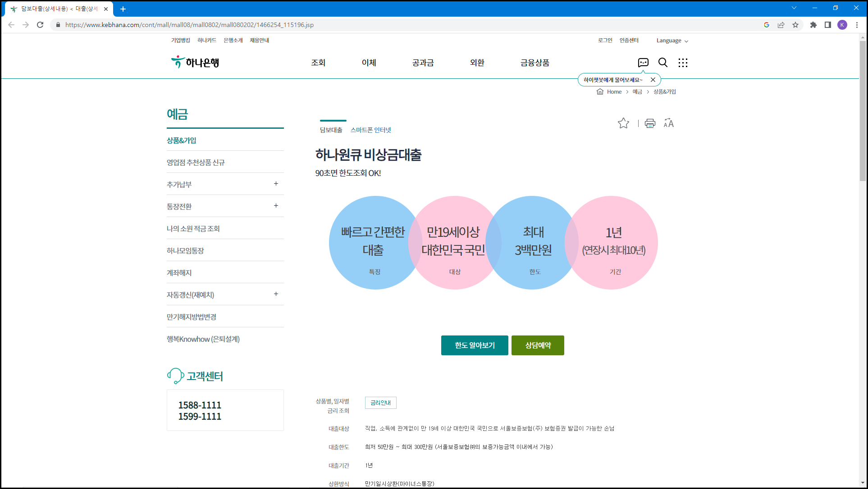Click the font size adjustment icon
The image size is (868, 489).
coord(669,123)
